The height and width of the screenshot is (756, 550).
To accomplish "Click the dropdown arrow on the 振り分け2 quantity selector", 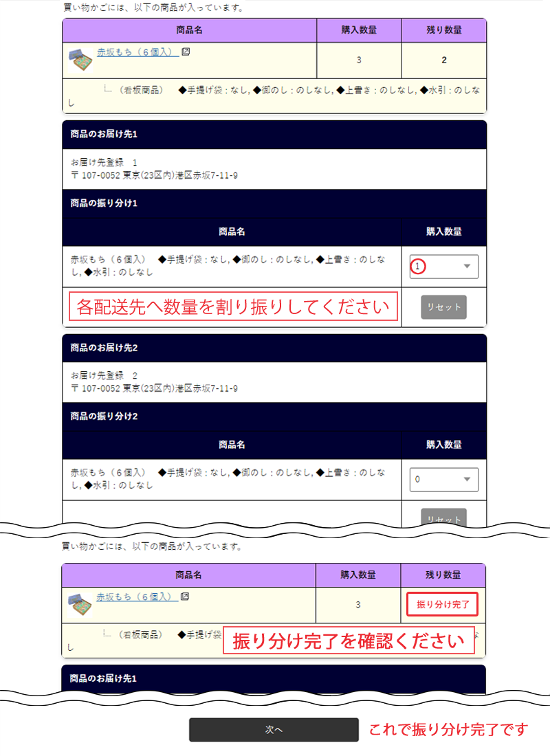I will [x=466, y=479].
